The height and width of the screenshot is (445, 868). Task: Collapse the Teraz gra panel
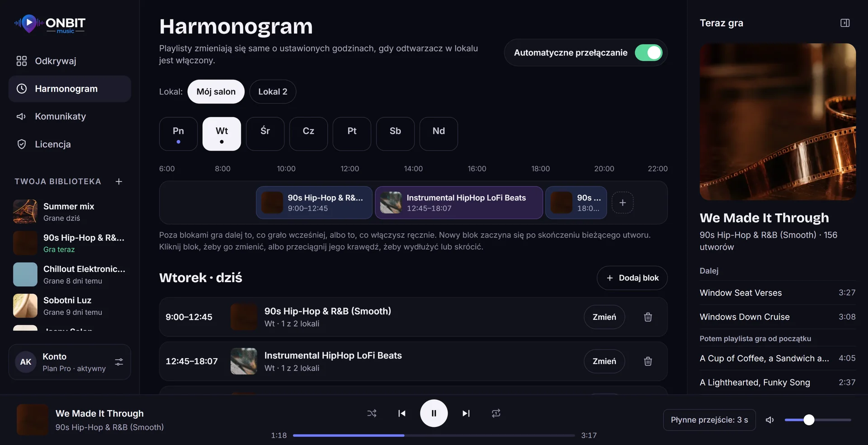[845, 23]
